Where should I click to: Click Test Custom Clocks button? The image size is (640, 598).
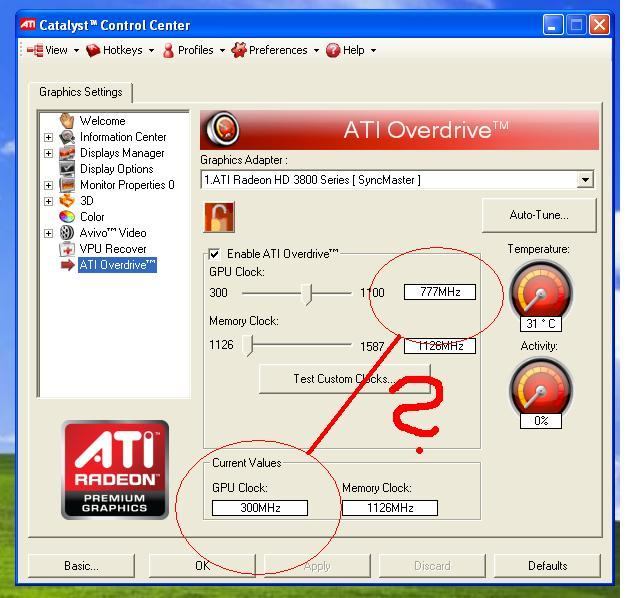click(344, 379)
